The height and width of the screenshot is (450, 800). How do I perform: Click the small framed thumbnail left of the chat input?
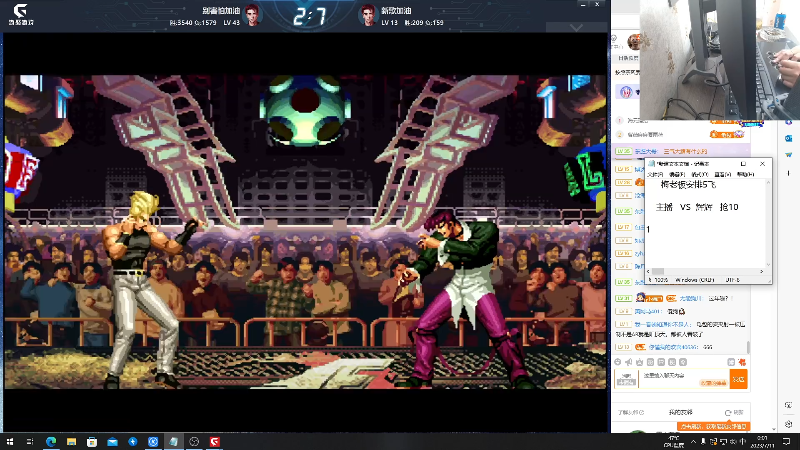[626, 379]
